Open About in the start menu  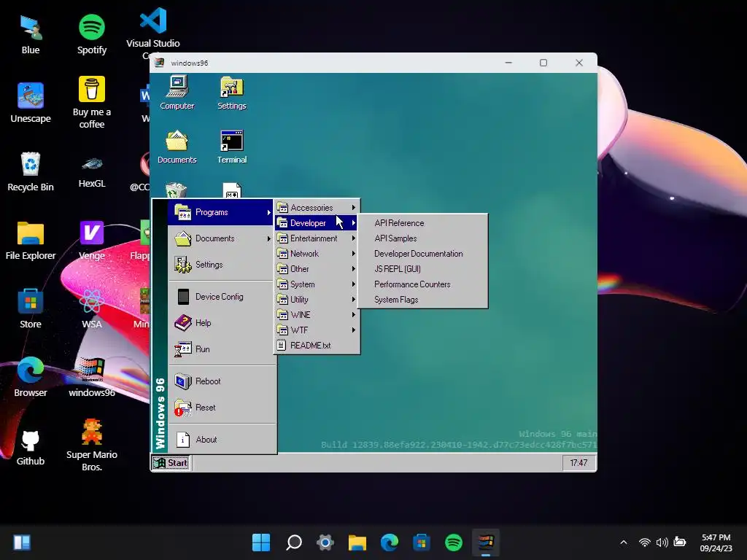tap(221, 440)
